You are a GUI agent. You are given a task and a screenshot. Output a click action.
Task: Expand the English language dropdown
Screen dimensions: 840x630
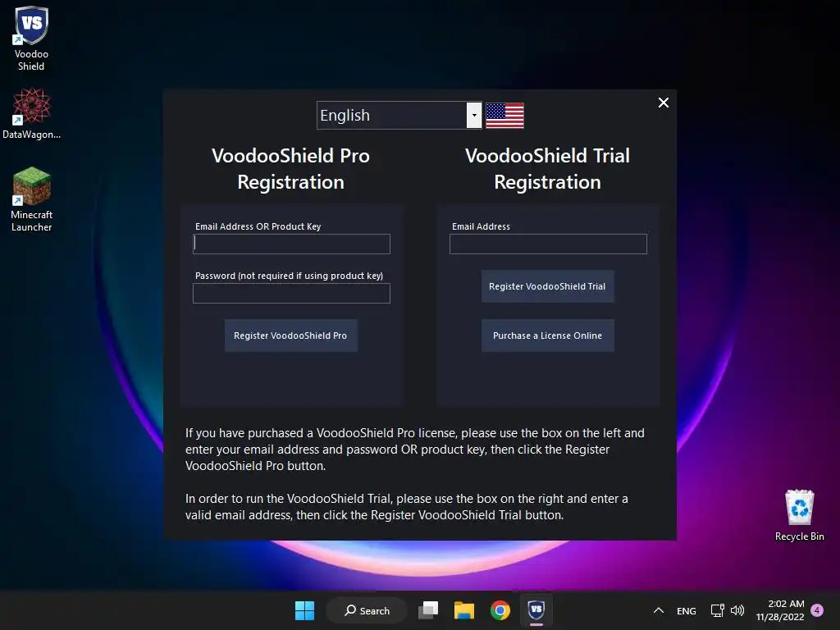pyautogui.click(x=474, y=115)
